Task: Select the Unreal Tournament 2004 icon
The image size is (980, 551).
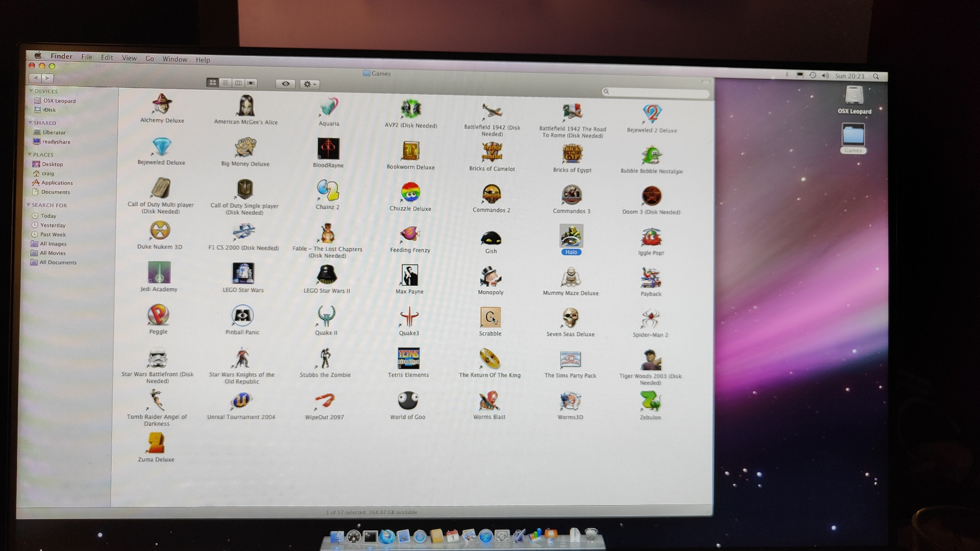Action: click(241, 401)
